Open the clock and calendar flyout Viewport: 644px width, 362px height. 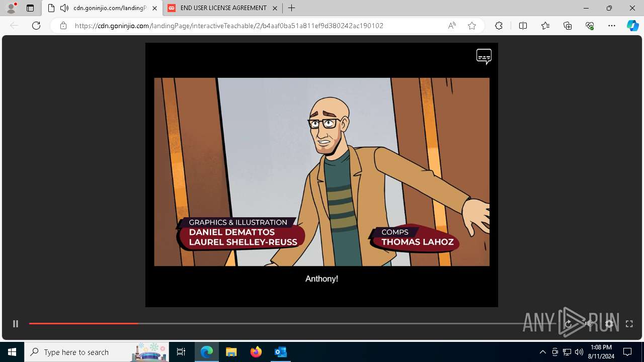pos(601,352)
